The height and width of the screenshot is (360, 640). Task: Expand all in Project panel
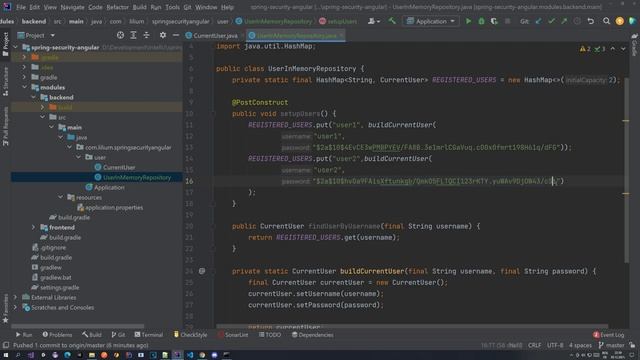[133, 36]
